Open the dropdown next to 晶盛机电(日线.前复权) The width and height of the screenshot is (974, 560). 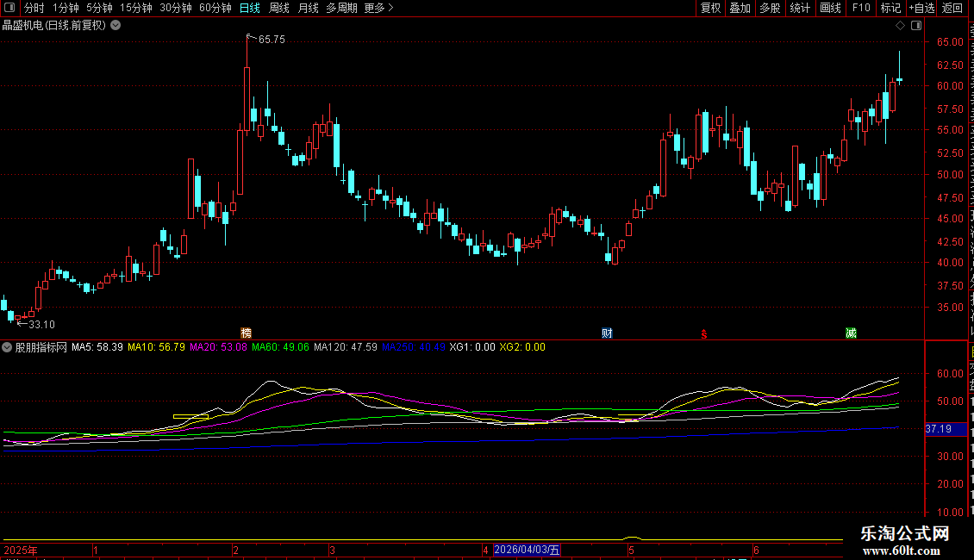click(x=116, y=26)
